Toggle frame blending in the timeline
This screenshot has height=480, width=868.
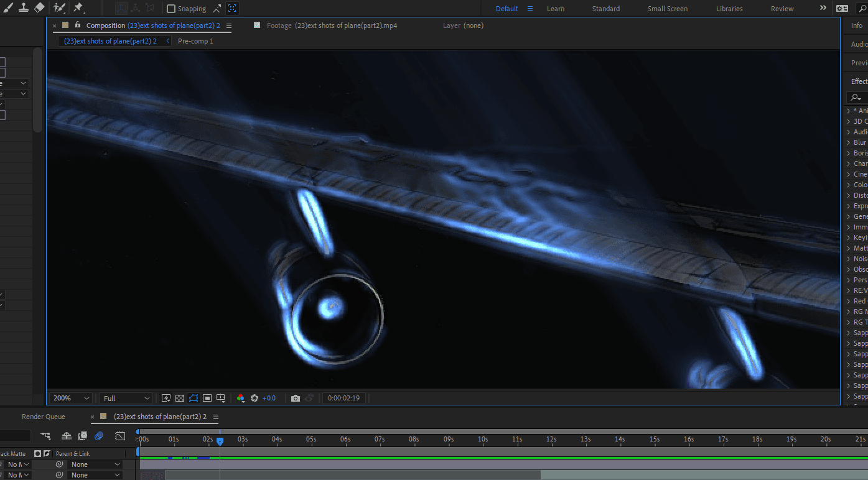coord(83,436)
